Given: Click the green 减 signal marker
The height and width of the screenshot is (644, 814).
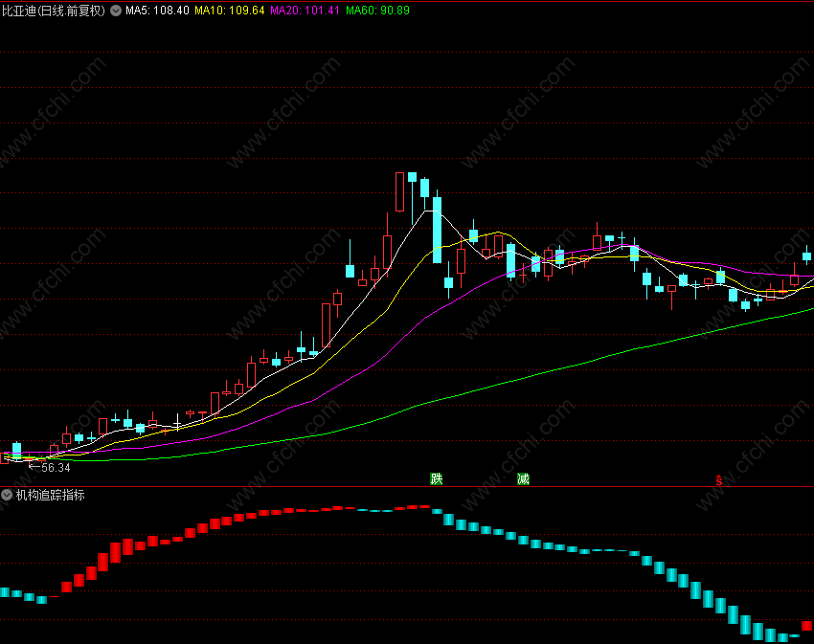Looking at the screenshot, I should point(523,478).
